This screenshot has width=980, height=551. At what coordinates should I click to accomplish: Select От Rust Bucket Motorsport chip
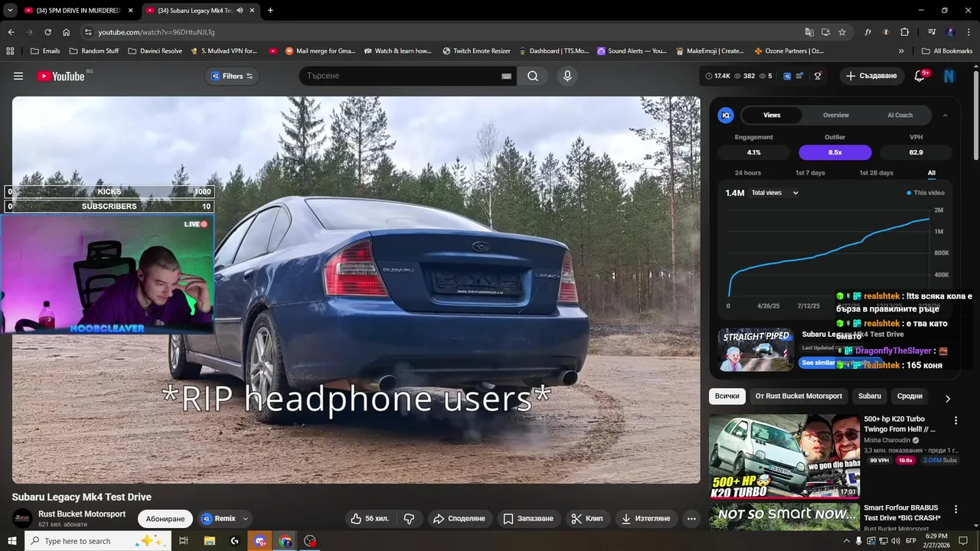pos(799,396)
